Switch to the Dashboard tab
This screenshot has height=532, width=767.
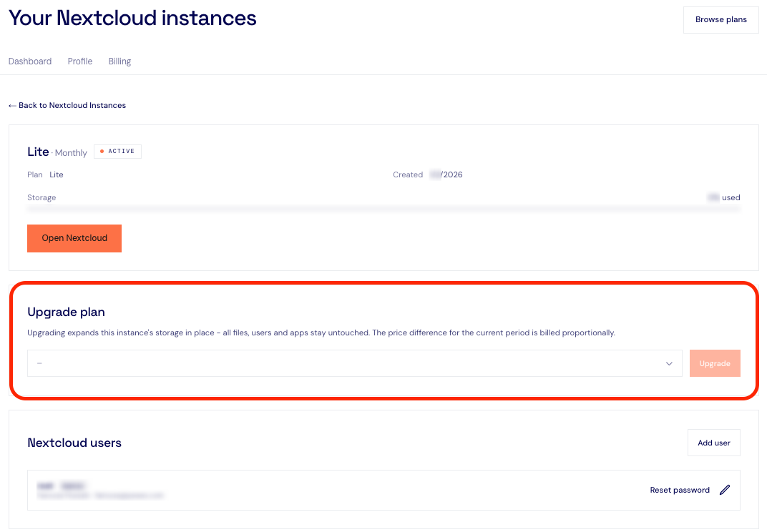[x=30, y=61]
